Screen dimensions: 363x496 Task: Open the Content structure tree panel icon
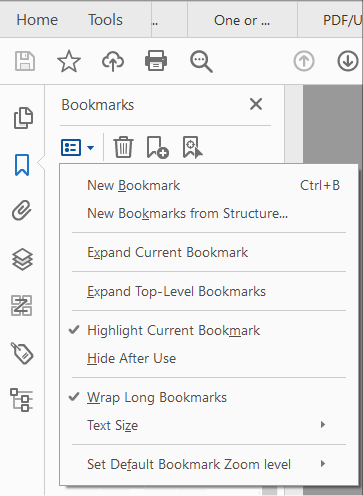[21, 400]
